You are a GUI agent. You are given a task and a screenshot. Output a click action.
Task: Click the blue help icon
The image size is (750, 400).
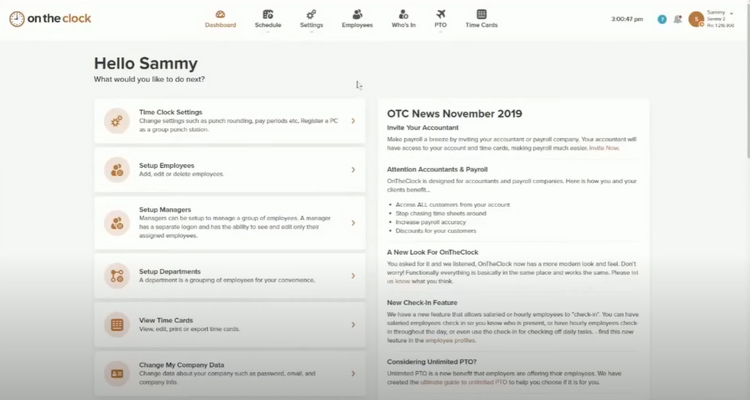pos(662,19)
